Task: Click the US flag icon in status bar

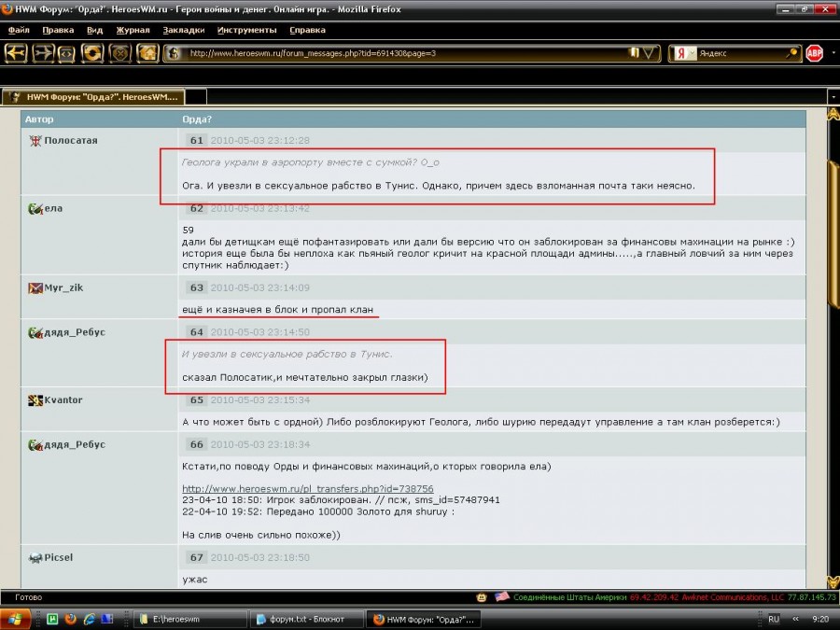Action: tap(501, 596)
